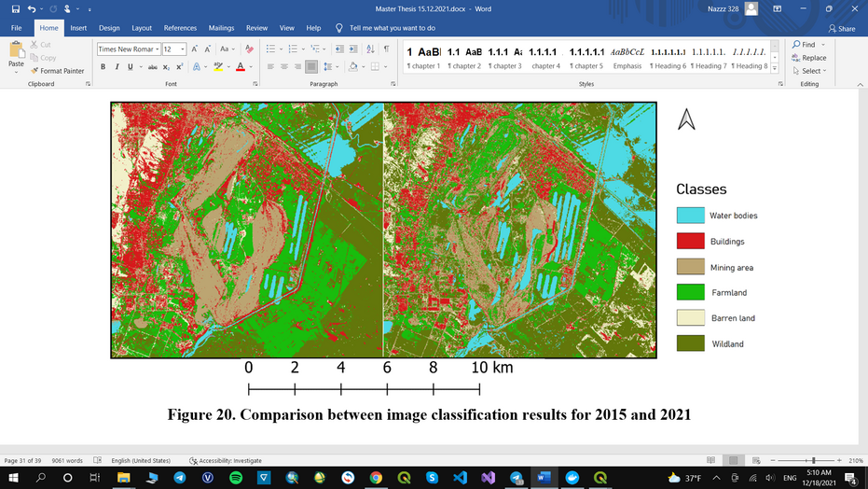The width and height of the screenshot is (868, 489).
Task: Switch to the Insert tab
Action: [x=78, y=28]
